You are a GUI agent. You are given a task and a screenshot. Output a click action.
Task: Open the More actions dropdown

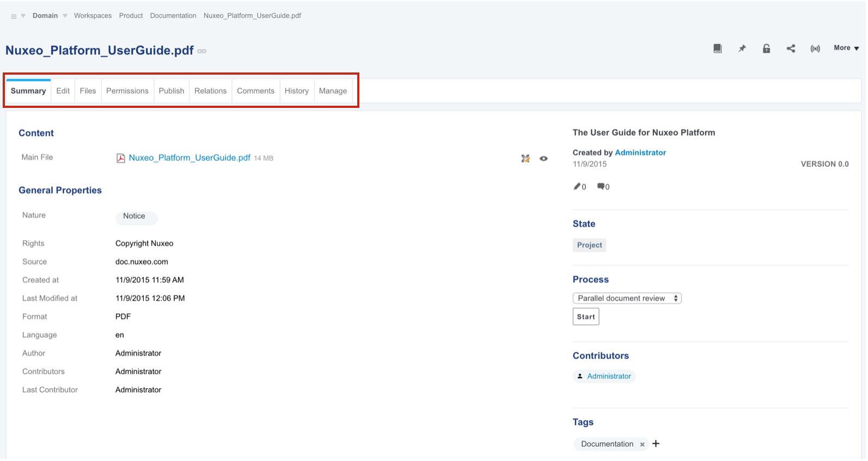pos(846,48)
